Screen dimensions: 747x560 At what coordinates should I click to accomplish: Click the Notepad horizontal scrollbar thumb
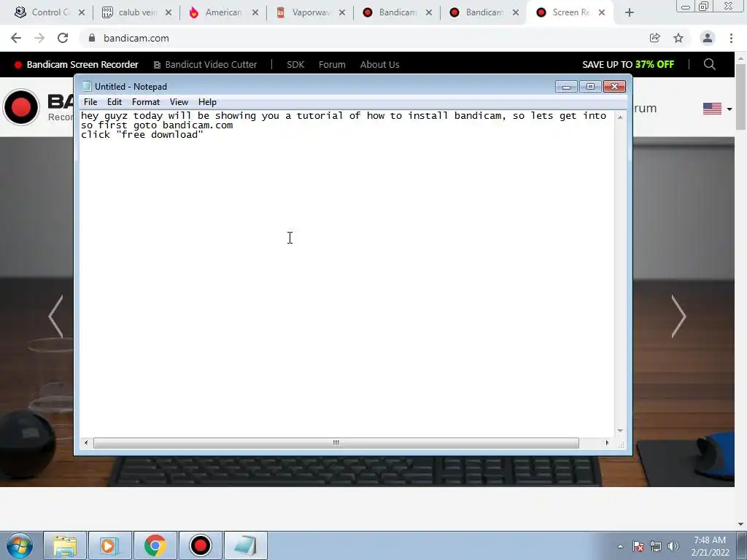tap(336, 443)
